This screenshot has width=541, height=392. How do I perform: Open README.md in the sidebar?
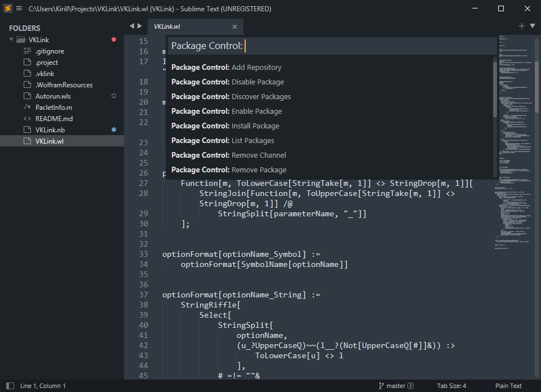(x=54, y=119)
